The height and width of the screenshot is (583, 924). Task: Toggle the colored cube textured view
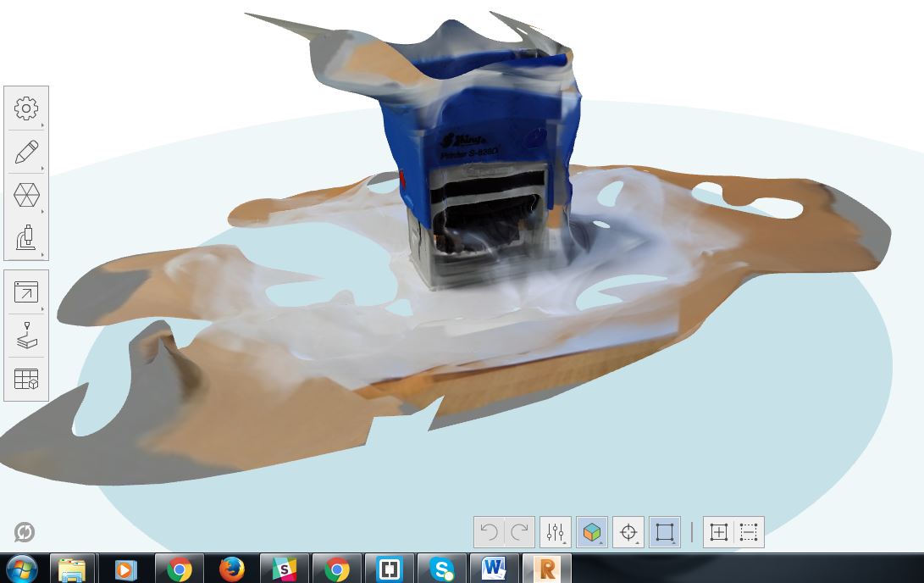click(x=592, y=531)
